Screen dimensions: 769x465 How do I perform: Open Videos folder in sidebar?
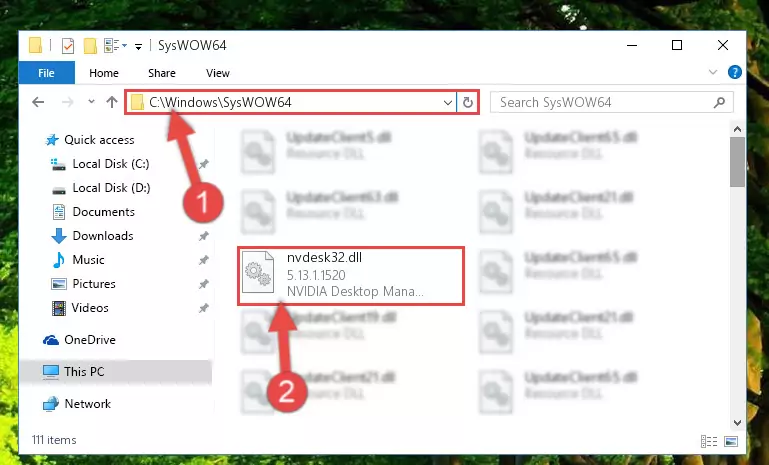click(x=90, y=308)
